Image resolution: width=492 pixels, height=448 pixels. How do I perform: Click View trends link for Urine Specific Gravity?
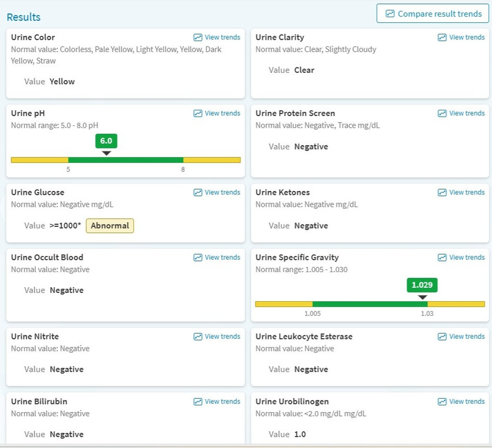[x=467, y=258]
